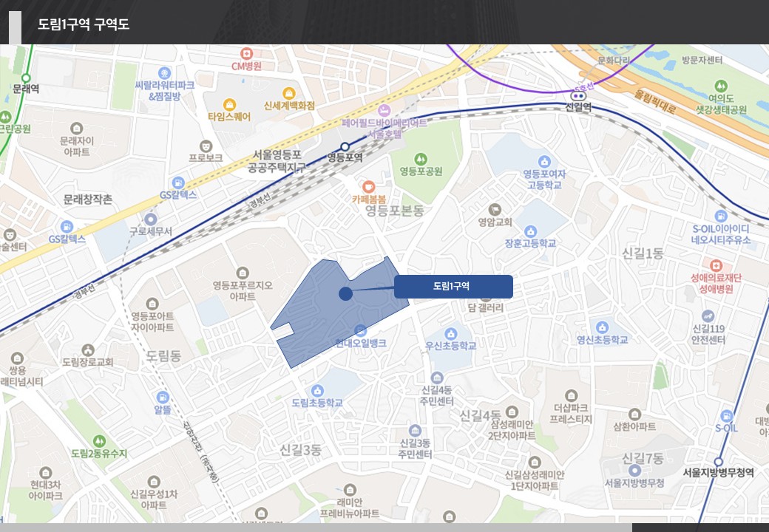The image size is (769, 532).
Task: Click the 래미안프레비뉴아파트 icon
Action: [350, 489]
